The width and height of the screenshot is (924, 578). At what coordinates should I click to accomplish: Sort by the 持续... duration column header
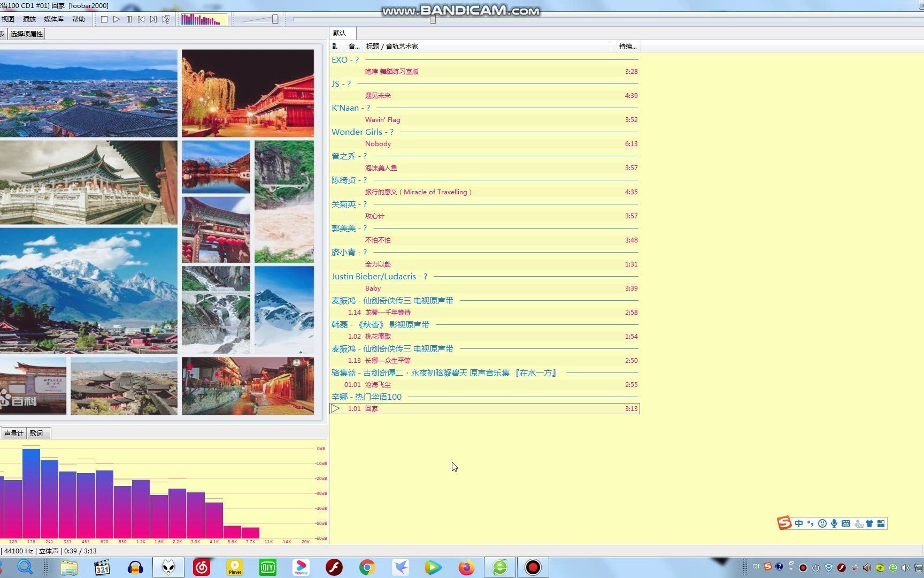pyautogui.click(x=625, y=47)
